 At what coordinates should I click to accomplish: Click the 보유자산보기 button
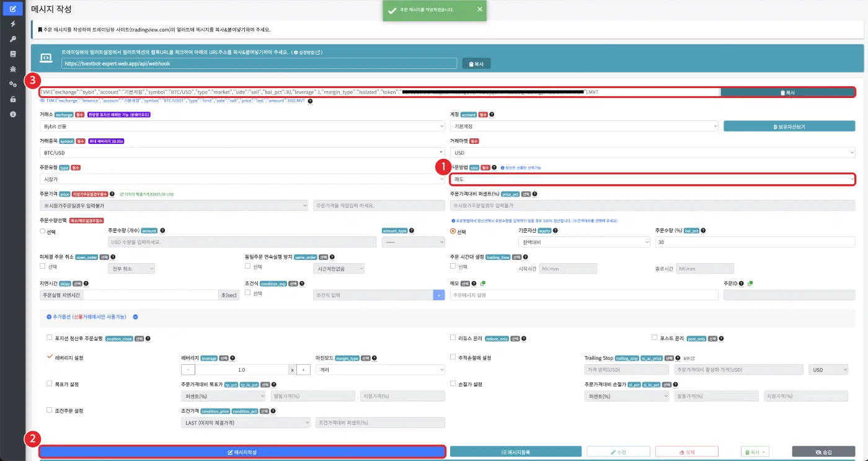789,126
